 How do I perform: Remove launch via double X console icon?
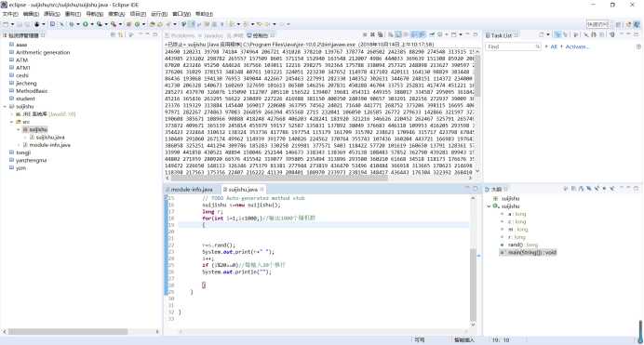pos(372,34)
